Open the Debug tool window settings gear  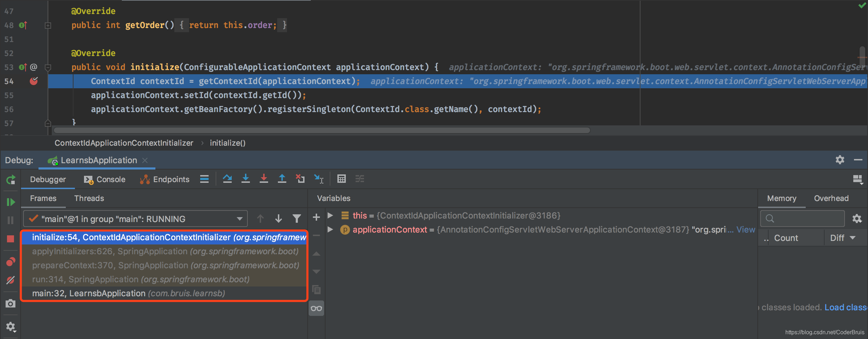click(840, 160)
